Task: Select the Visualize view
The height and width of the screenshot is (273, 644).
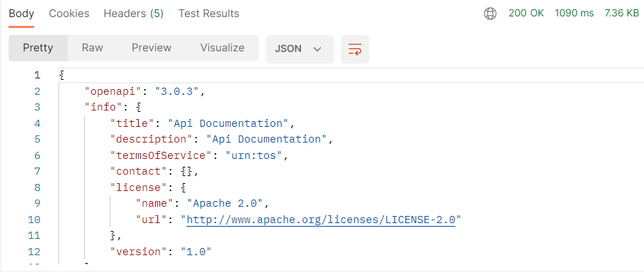Action: (x=222, y=48)
